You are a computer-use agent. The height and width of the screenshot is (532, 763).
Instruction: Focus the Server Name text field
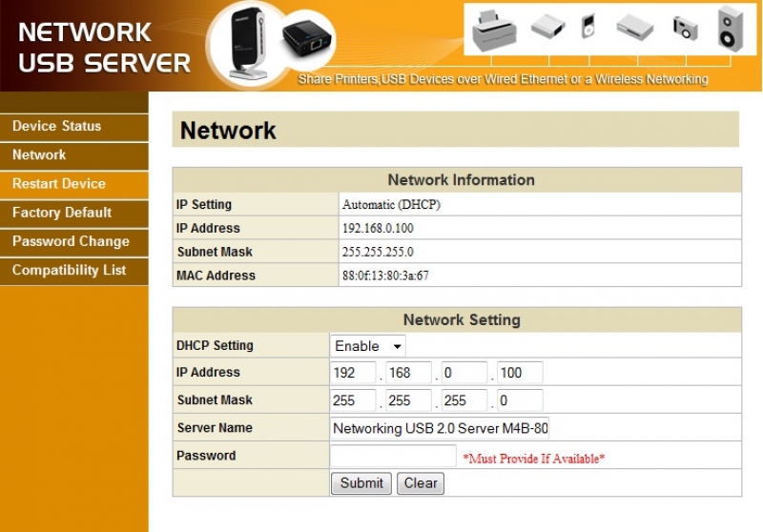tap(440, 429)
